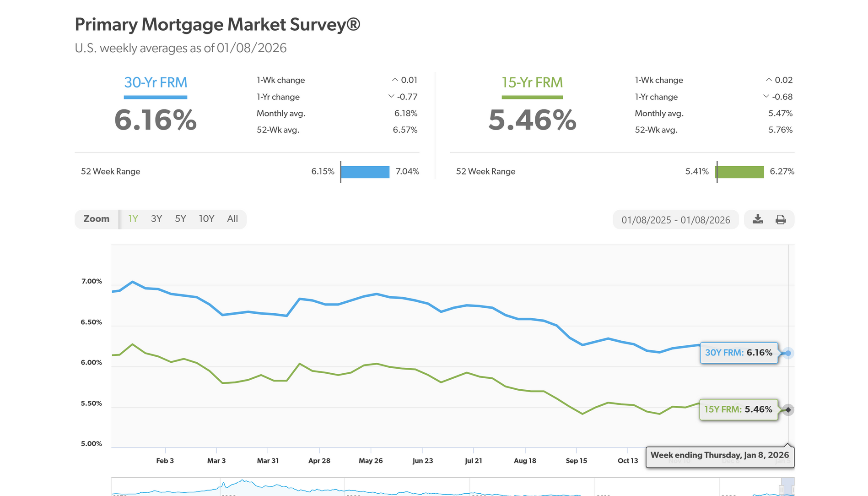Click the 30-Yr 1-Yr change value -0.77
Screen dimensions: 868x496
(x=407, y=97)
